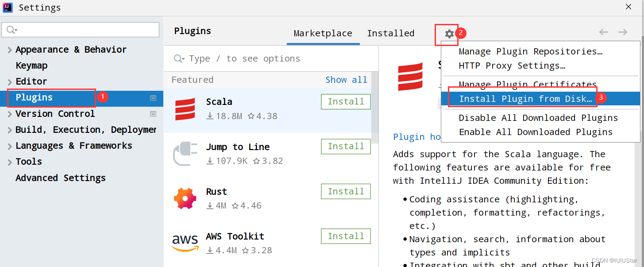Screen dimensions: 644x267
Task: Install the AWS Toolkit plugin
Action: 346,236
